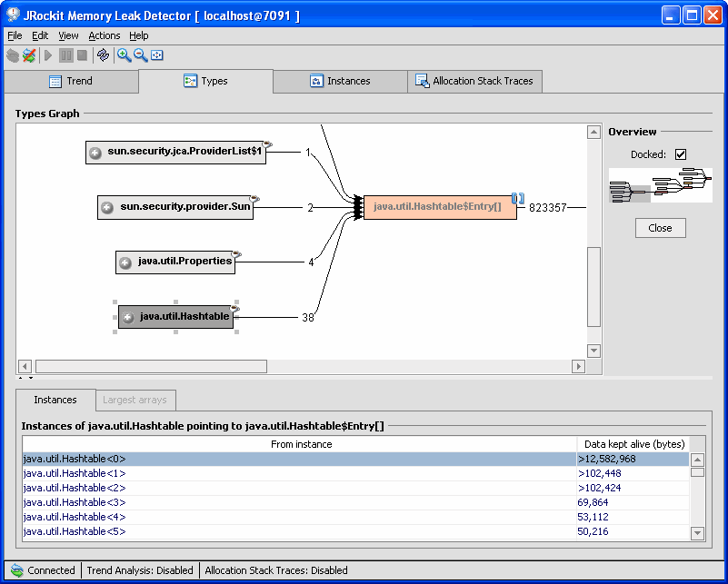Screen dimensions: 728x584
Task: Select row java.util.Hashtable<1>
Action: pos(355,473)
